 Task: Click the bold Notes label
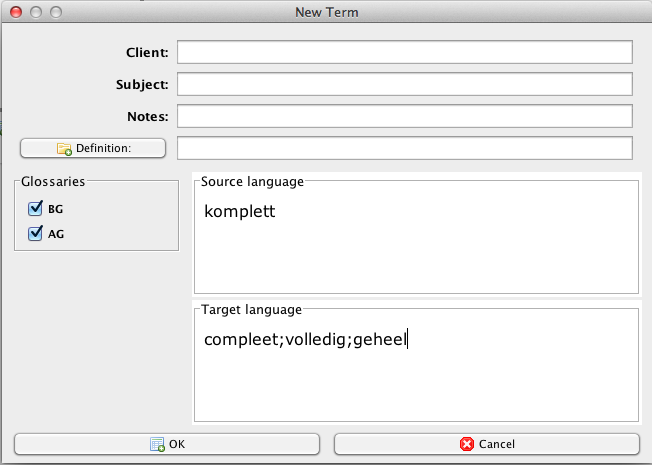pyautogui.click(x=150, y=116)
